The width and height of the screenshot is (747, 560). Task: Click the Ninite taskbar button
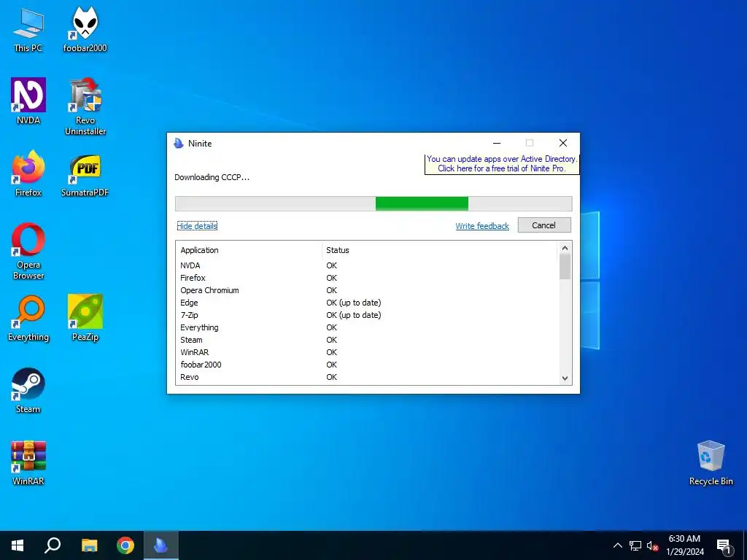161,545
